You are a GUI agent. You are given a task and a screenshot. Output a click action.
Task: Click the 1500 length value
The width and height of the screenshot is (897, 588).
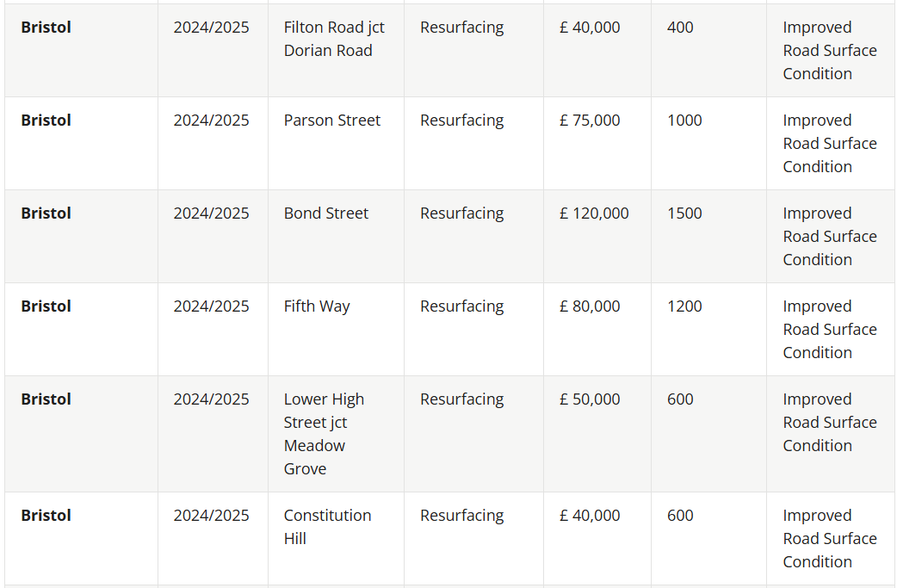point(684,214)
